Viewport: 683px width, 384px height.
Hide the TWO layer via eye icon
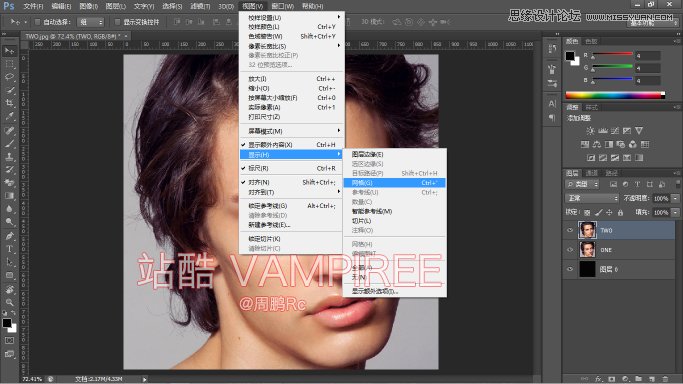570,230
